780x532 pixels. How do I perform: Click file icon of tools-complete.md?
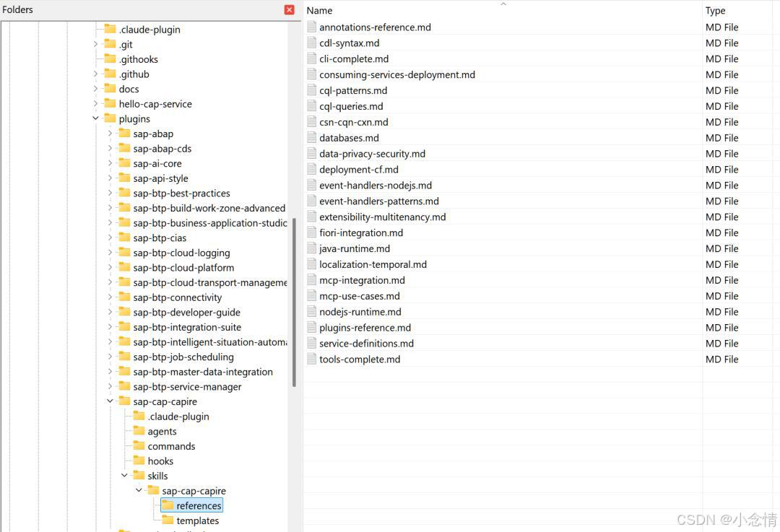311,359
